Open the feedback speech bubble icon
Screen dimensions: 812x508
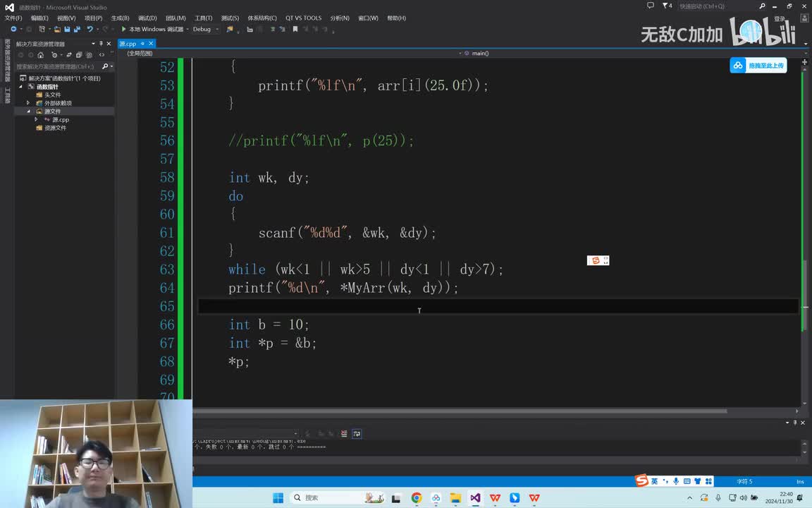(x=651, y=6)
